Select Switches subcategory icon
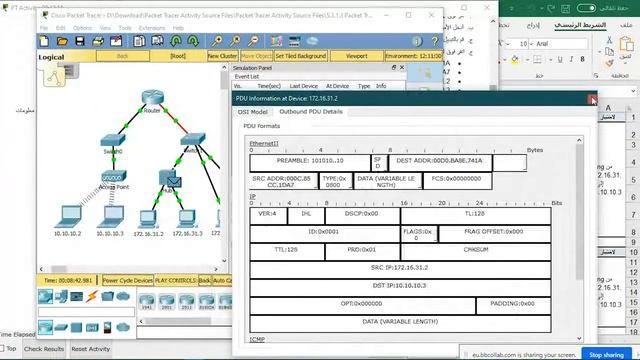 [x=61, y=327]
